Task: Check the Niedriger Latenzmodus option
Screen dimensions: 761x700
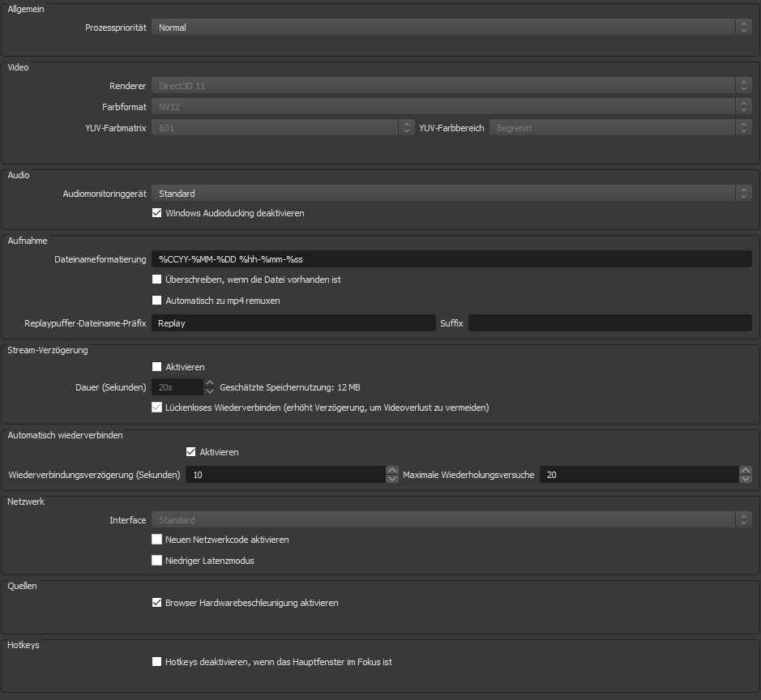Action: point(157,561)
